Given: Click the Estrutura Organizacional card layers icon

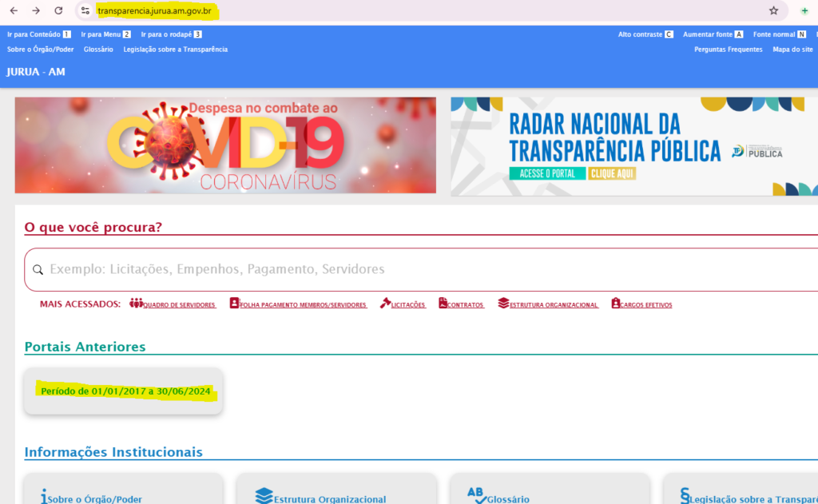Looking at the screenshot, I should pyautogui.click(x=264, y=496).
